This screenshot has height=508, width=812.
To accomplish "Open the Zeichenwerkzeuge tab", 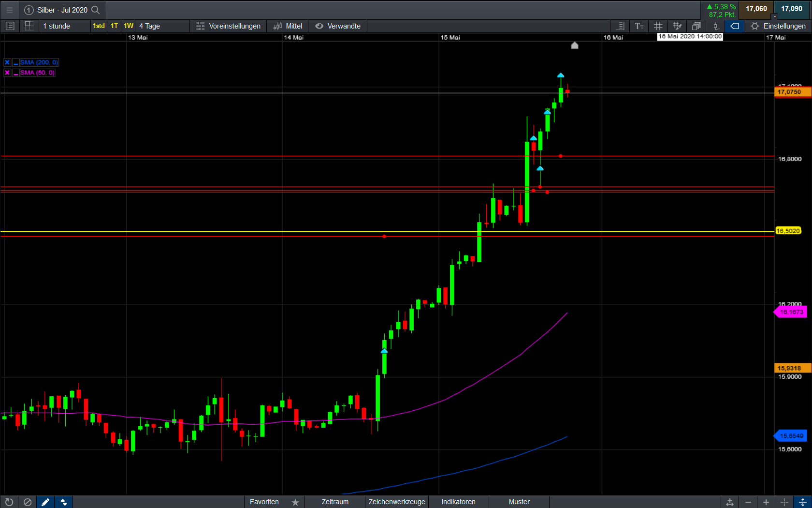I will pyautogui.click(x=397, y=502).
